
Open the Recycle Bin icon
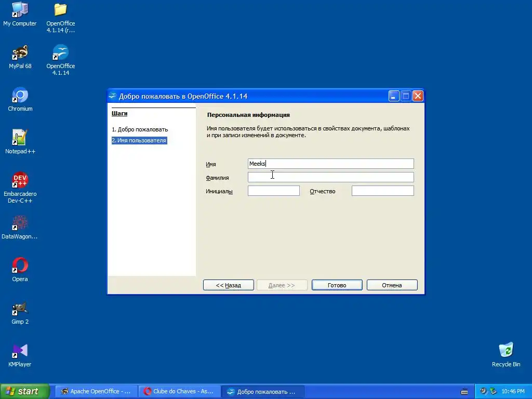pyautogui.click(x=506, y=354)
